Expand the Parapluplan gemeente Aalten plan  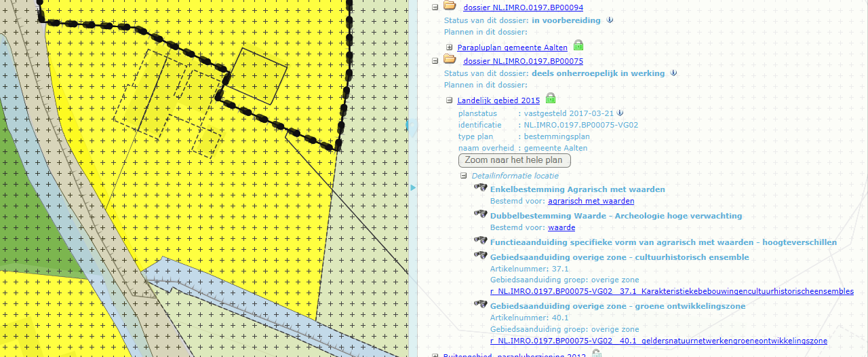449,48
